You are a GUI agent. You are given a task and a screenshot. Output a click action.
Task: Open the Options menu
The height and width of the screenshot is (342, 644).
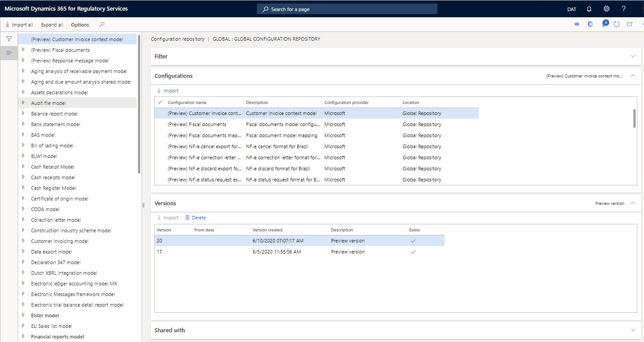(80, 25)
